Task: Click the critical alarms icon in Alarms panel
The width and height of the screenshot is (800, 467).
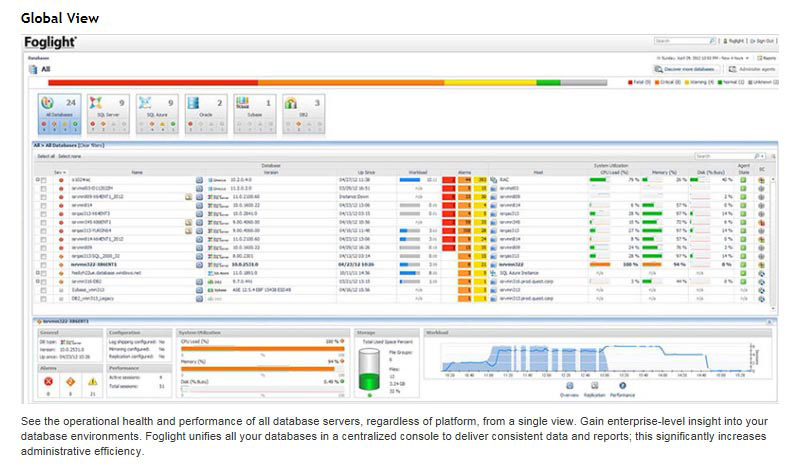Action: coord(70,381)
